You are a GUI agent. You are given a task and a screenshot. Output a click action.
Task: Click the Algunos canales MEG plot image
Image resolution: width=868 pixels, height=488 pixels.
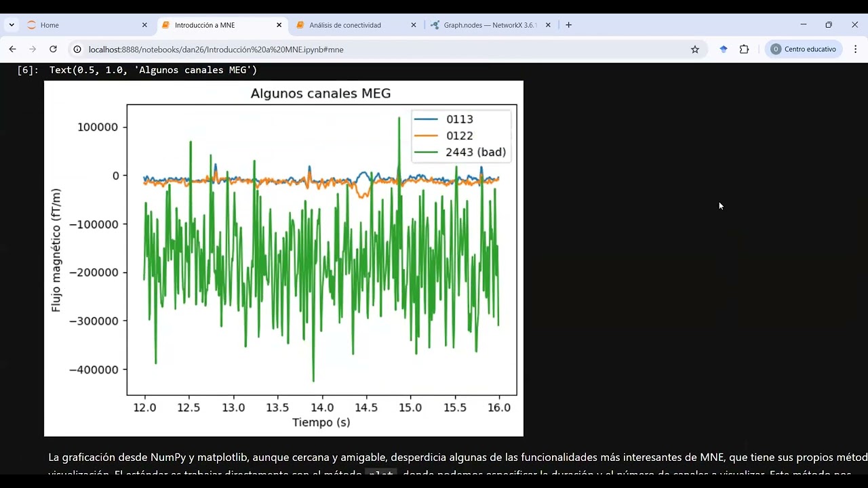point(283,258)
